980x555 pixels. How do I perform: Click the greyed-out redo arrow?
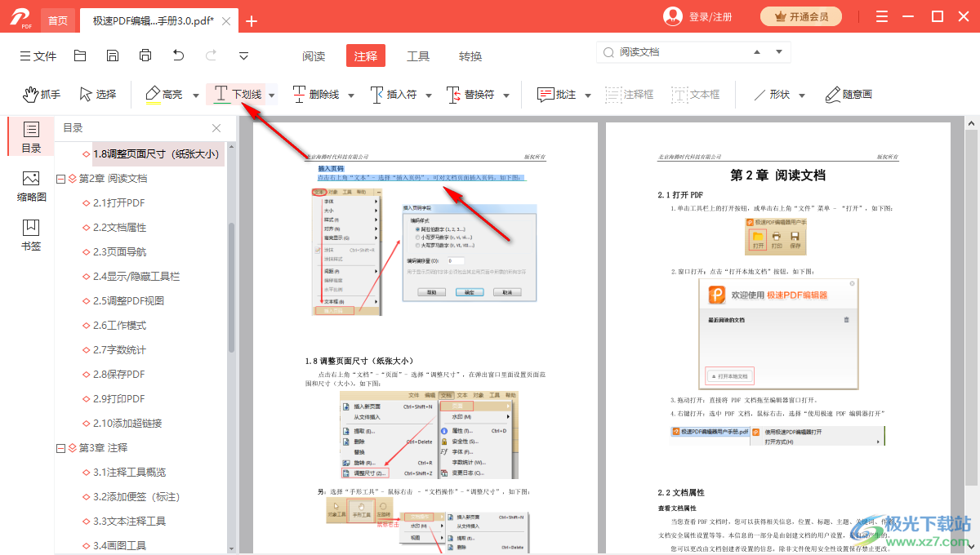pos(211,56)
